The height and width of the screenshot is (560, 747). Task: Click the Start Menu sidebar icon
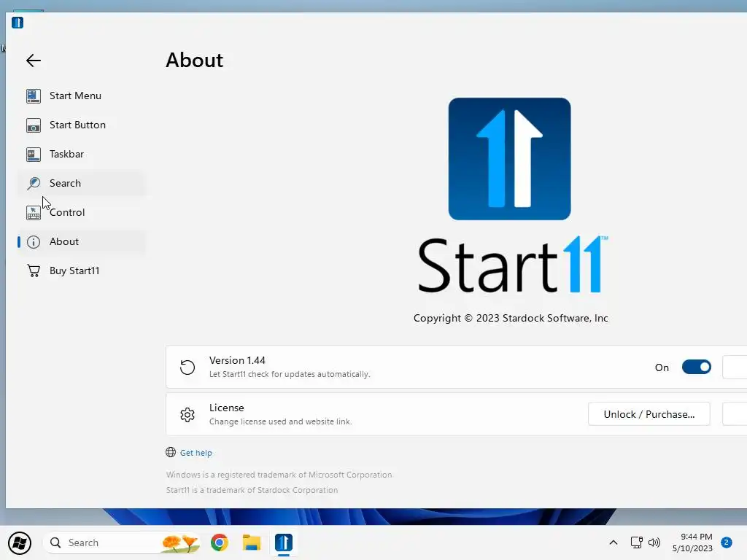click(34, 96)
